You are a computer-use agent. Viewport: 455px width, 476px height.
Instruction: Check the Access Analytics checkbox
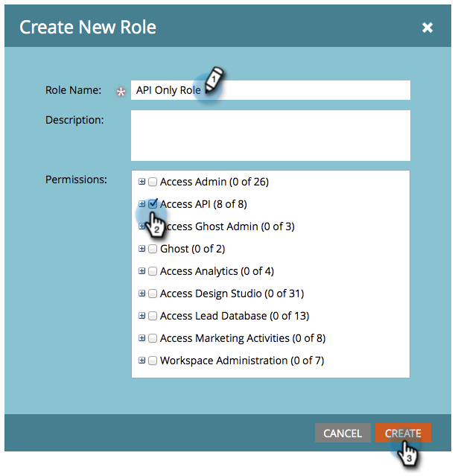pos(153,271)
